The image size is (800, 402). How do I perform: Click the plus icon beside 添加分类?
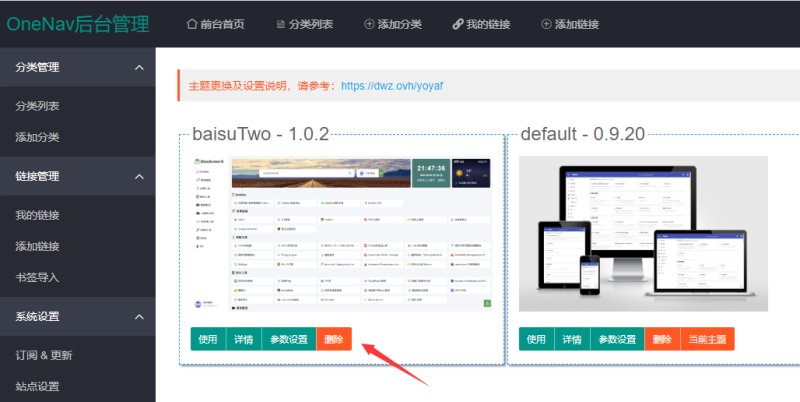[369, 24]
